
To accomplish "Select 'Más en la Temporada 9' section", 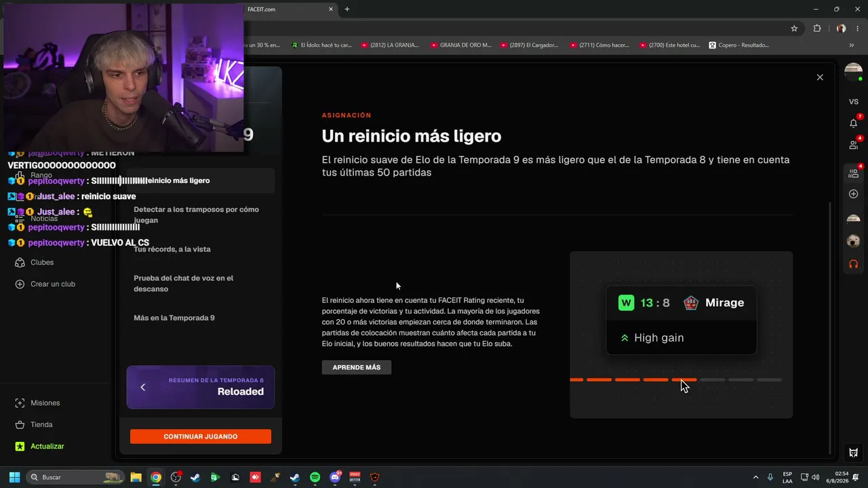I will click(201, 318).
